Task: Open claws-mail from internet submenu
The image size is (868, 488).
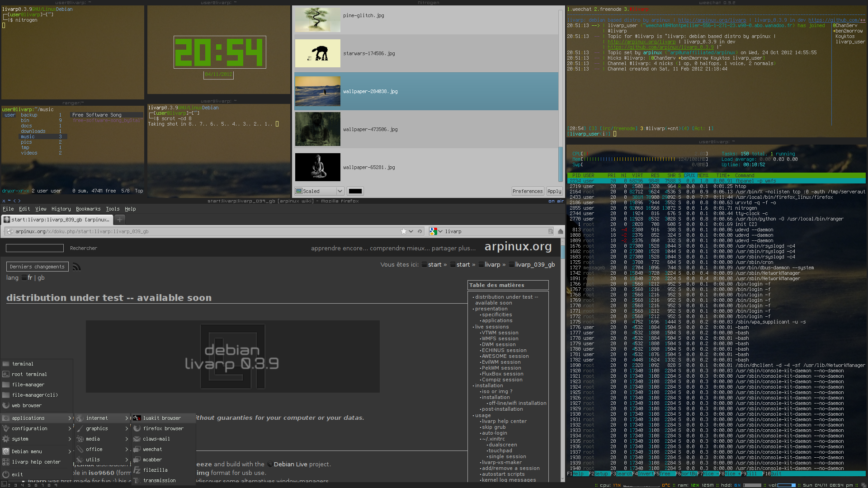Action: click(164, 439)
